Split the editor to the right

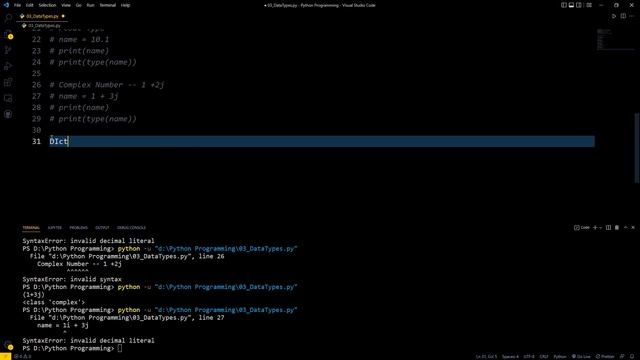coord(623,16)
